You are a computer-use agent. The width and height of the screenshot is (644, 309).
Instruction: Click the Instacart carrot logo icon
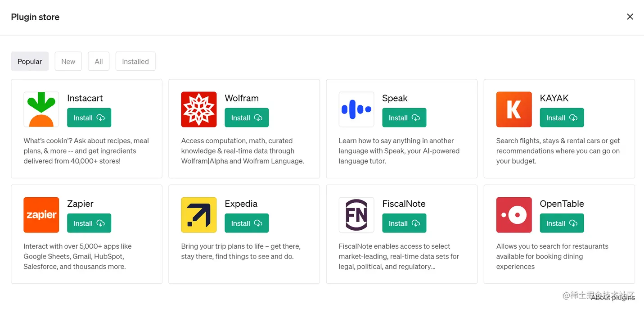[x=41, y=109]
